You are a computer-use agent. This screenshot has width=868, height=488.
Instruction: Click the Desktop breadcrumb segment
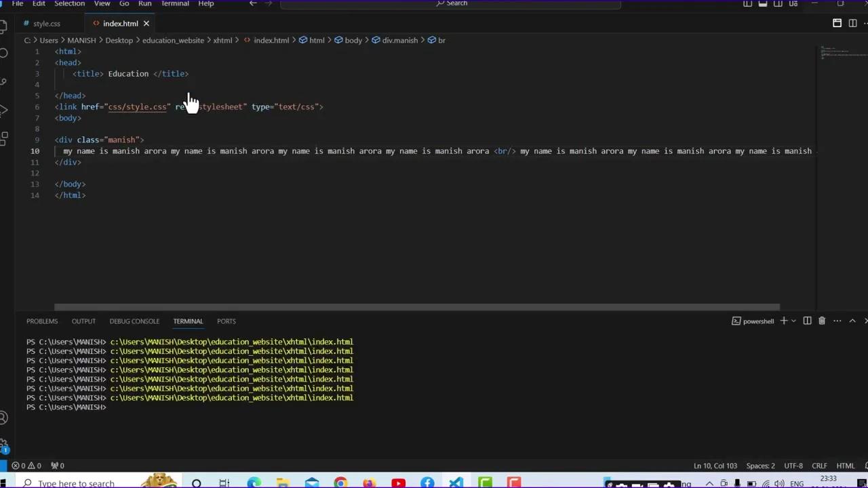click(x=119, y=41)
